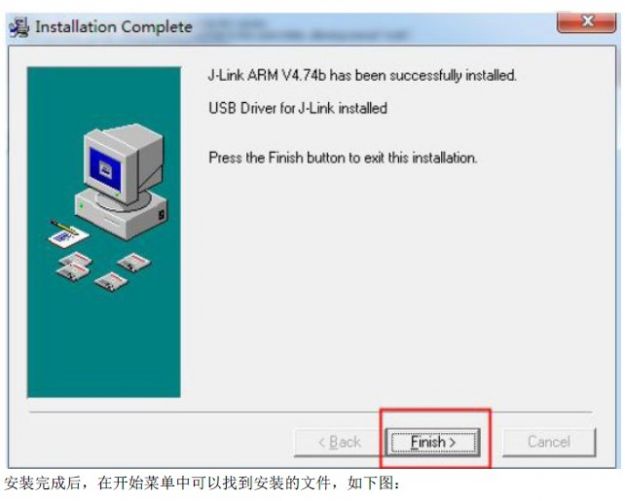Click the Finish button to exit the installer
This screenshot has height=501, width=625.
point(433,442)
